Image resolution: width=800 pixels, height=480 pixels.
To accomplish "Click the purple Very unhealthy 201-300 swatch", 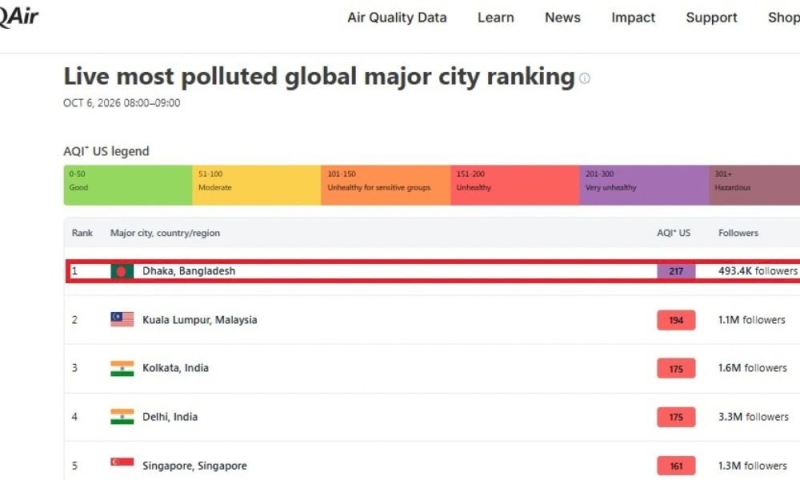I will (x=644, y=185).
